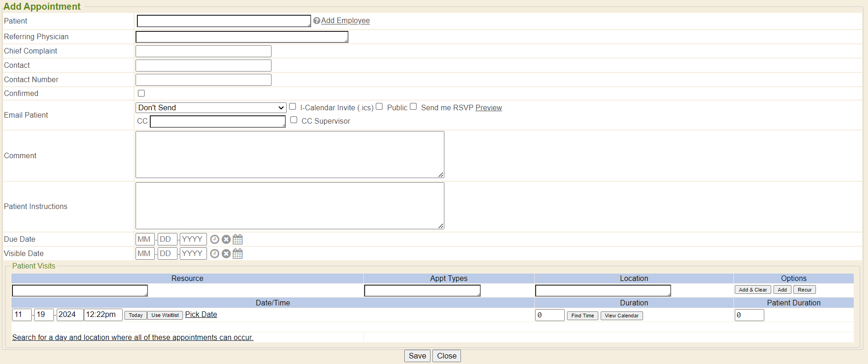Open the Visible Date calendar picker icon
Image resolution: width=868 pixels, height=364 pixels.
pos(238,254)
